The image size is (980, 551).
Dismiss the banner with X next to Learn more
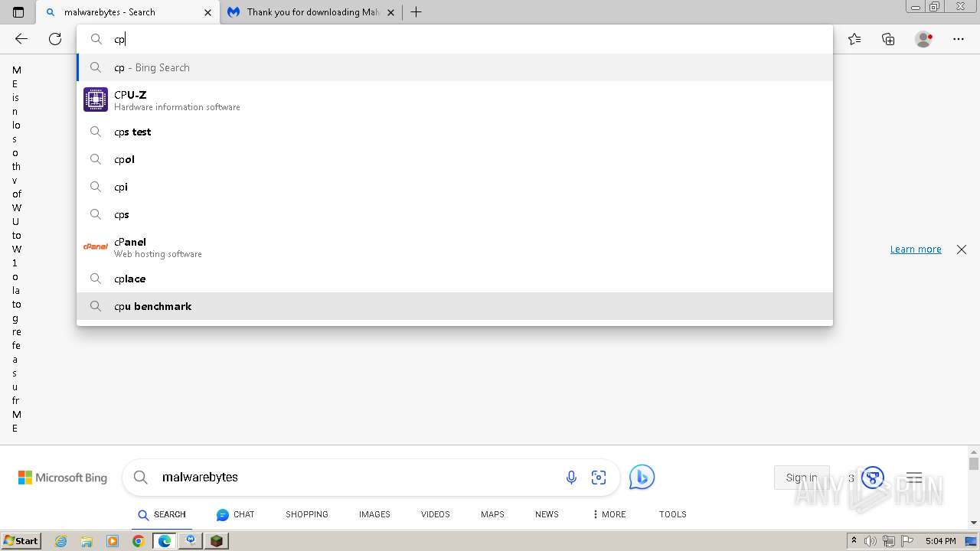[962, 249]
